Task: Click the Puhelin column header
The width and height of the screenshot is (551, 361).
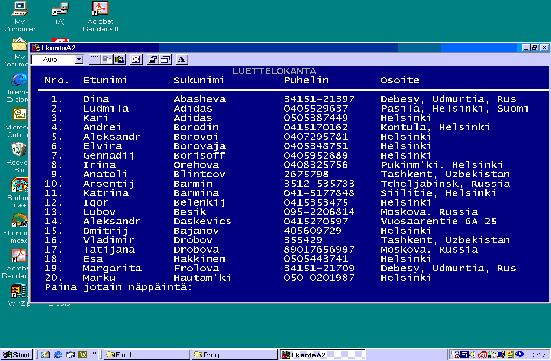Action: coord(306,80)
